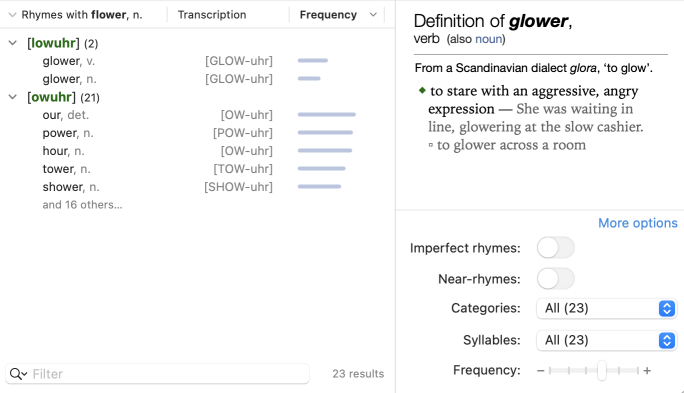684x393 pixels.
Task: Click the Frequency column sort arrow
Action: pos(373,15)
